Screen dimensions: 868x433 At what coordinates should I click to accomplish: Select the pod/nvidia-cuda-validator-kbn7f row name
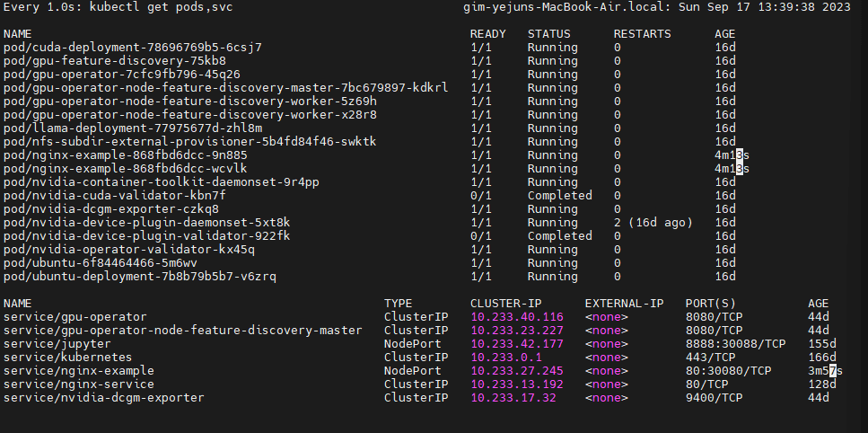tap(115, 195)
